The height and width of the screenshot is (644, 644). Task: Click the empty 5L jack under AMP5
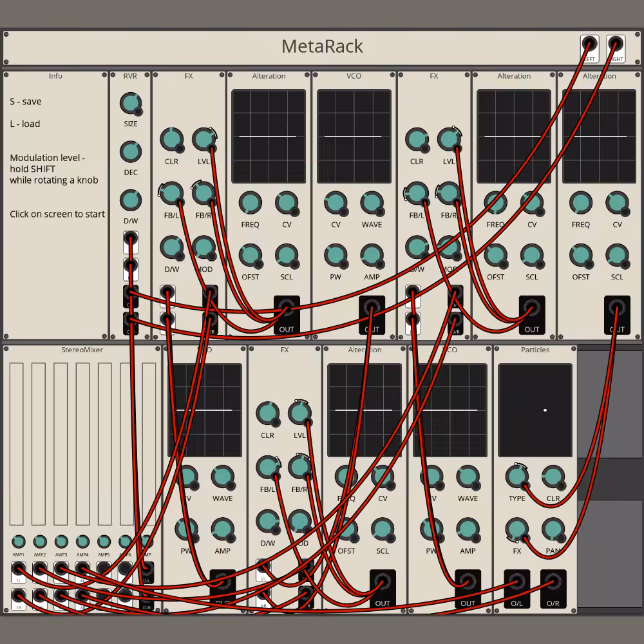pos(104,569)
